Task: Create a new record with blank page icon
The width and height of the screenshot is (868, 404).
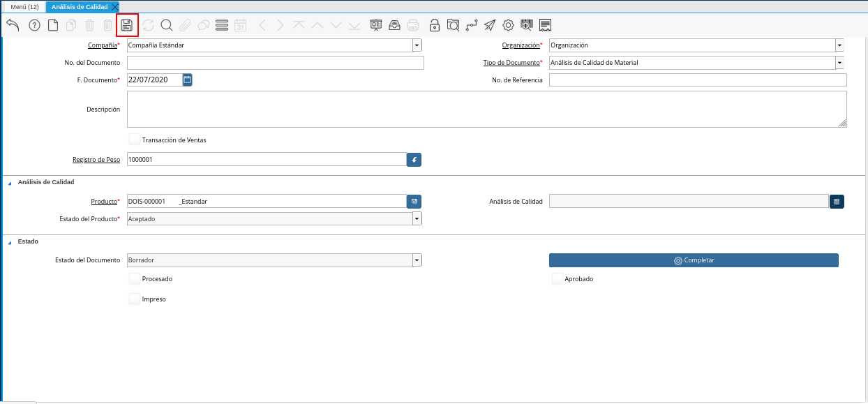Action: coord(53,25)
